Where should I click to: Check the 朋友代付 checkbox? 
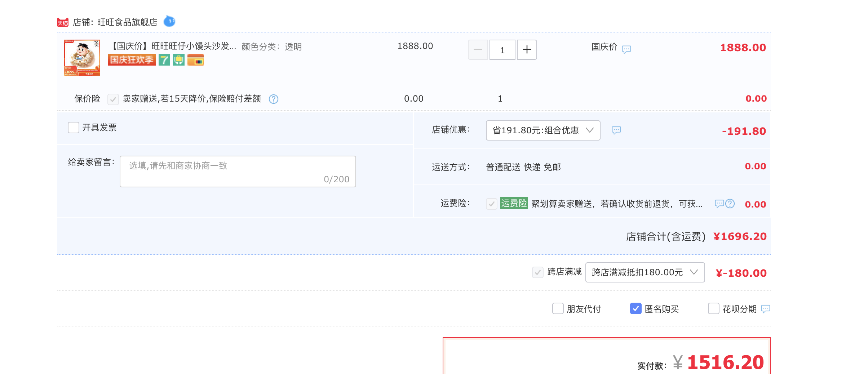pos(558,309)
